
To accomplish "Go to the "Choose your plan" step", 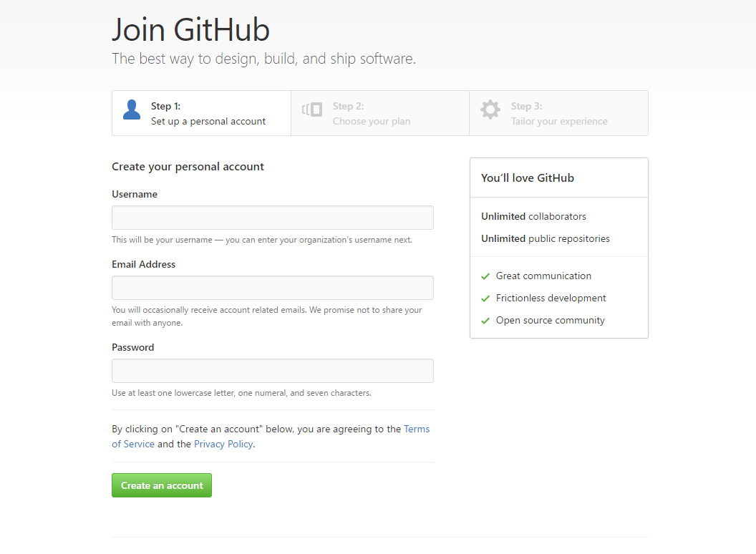I will click(x=372, y=121).
